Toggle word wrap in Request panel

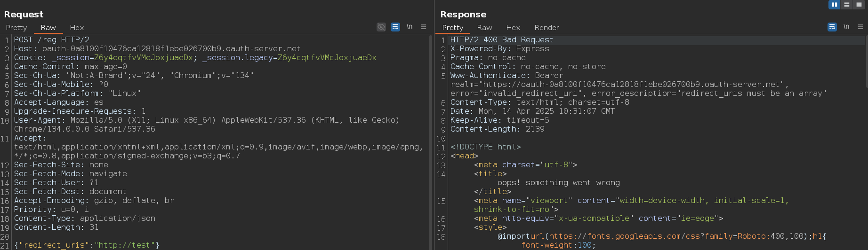[395, 27]
